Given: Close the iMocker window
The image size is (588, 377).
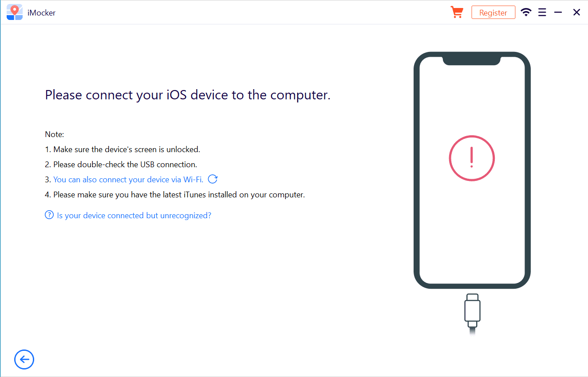Looking at the screenshot, I should tap(576, 12).
